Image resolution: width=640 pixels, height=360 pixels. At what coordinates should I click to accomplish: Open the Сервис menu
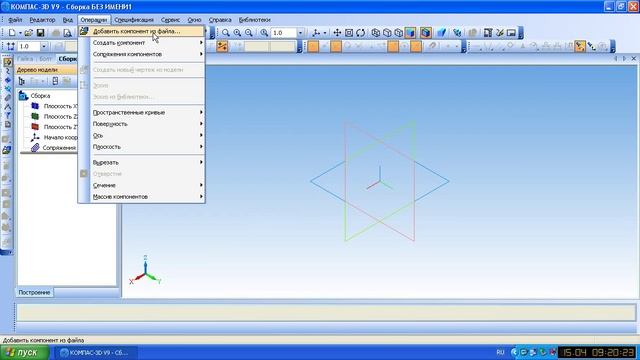170,20
